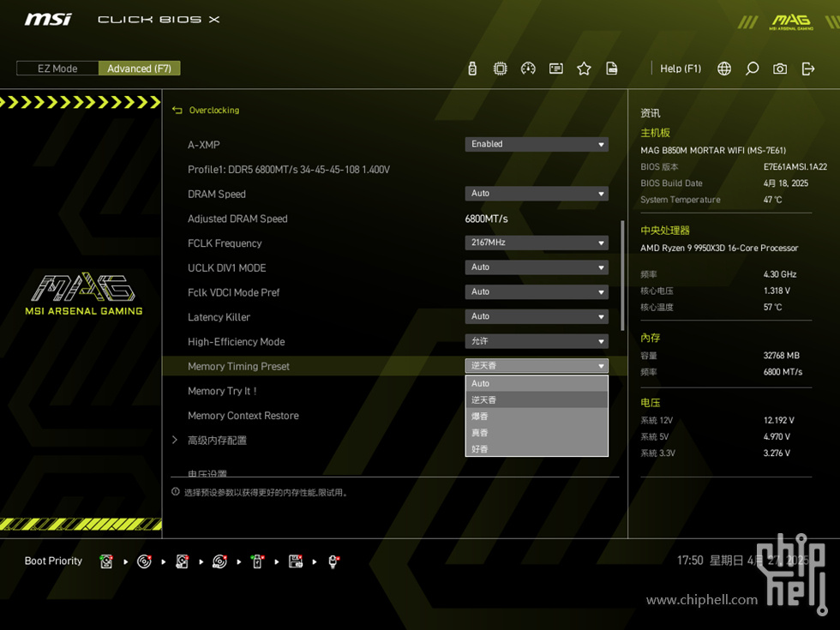
Task: Choose 逆天香 in the preset list
Action: coord(537,400)
